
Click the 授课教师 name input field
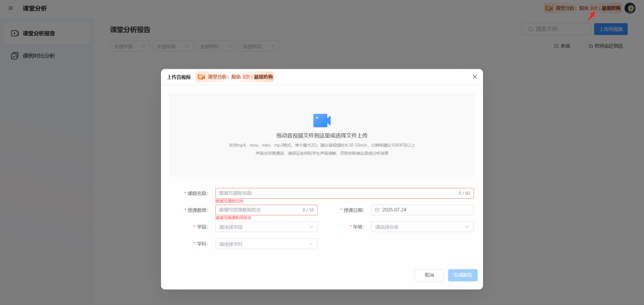[x=266, y=210]
